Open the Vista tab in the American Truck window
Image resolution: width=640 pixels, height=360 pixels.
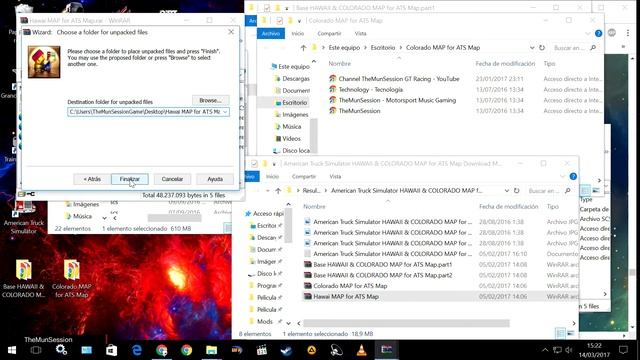[x=335, y=176]
